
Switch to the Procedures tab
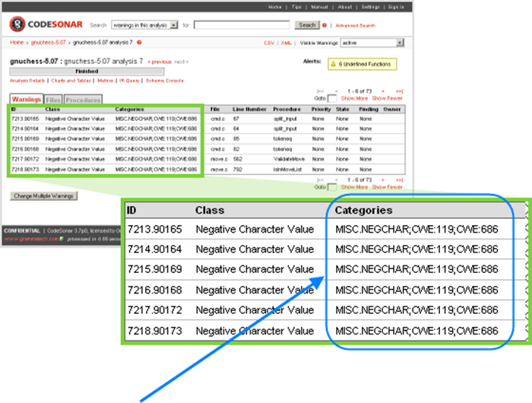coord(83,100)
